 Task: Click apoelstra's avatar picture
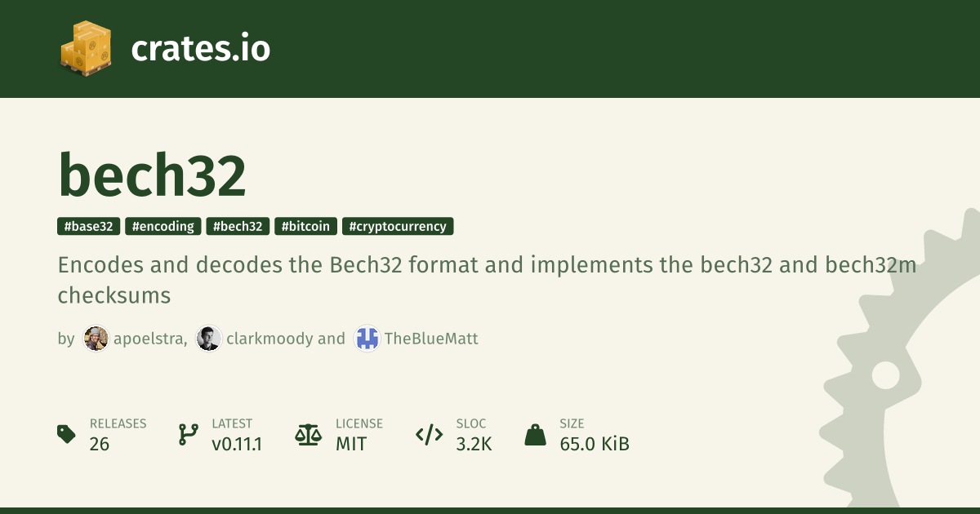point(96,339)
